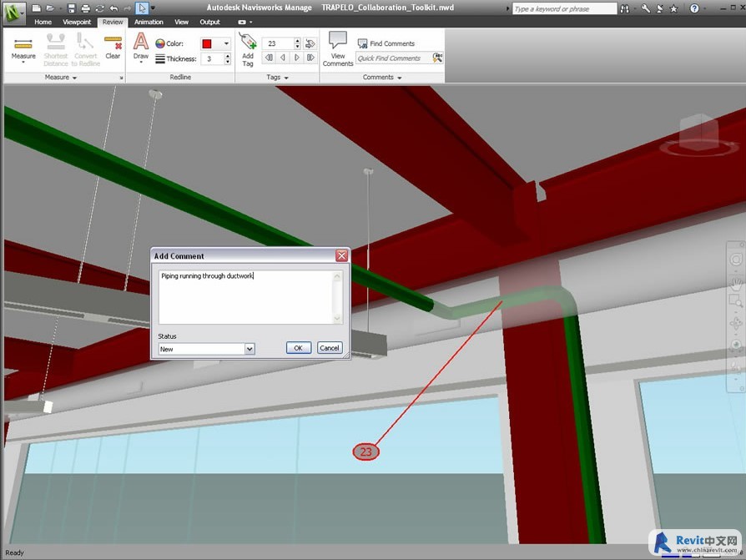Switch to the Viewpoint ribbon tab
Screen dimensions: 746x560
[77, 23]
